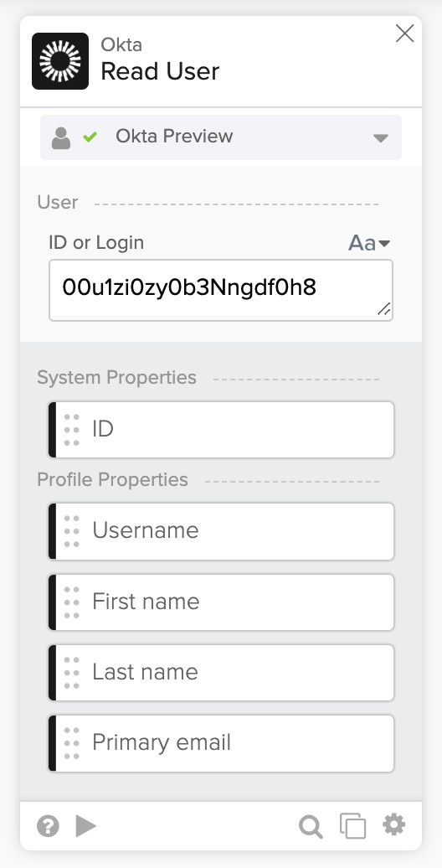Select the First name output field

click(221, 602)
